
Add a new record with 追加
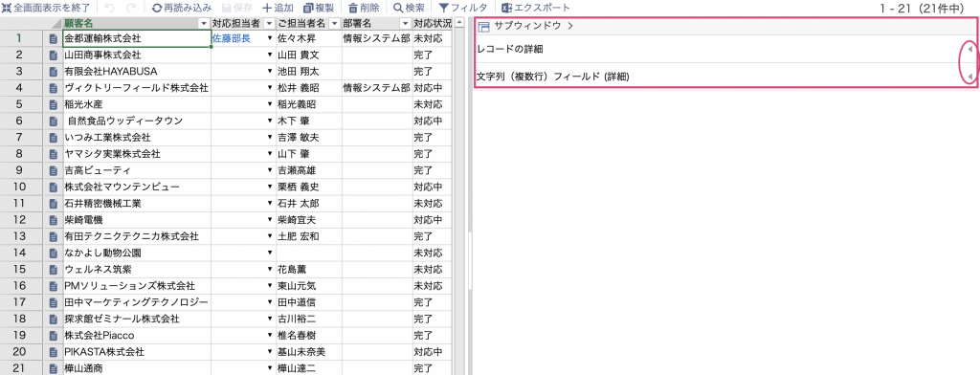[278, 8]
